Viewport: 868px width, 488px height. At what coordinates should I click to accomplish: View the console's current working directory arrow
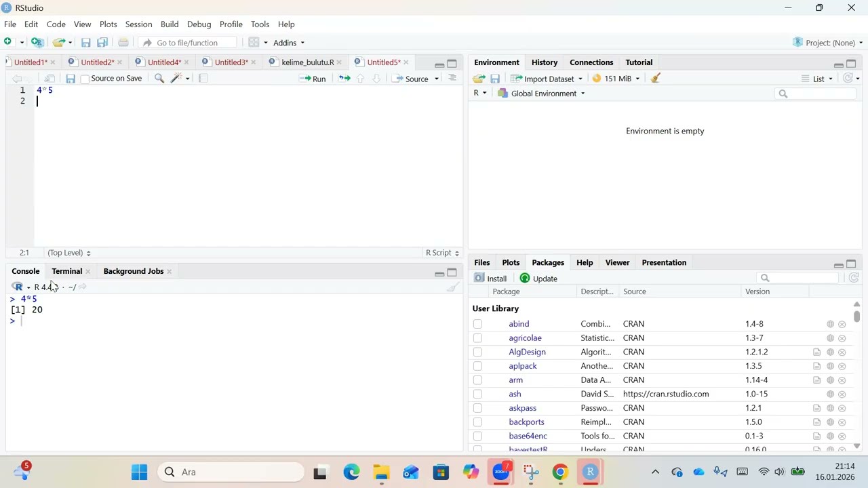(83, 287)
